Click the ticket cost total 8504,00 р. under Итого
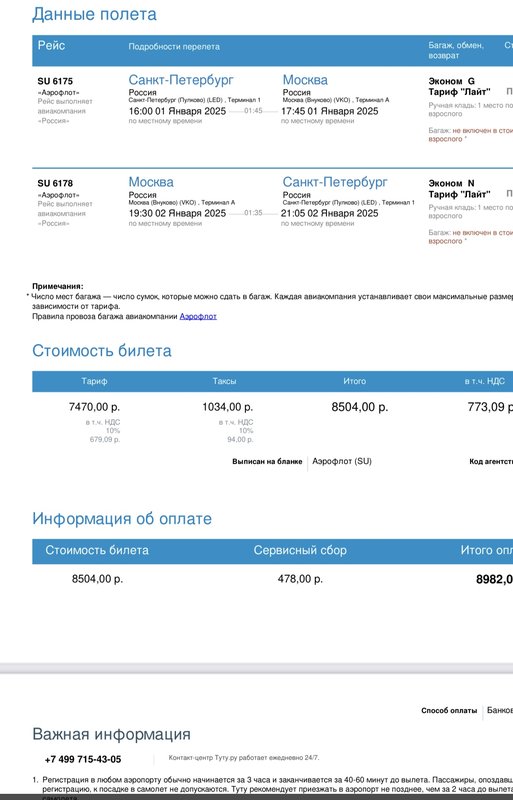Screen dimensions: 513x800 click(360, 407)
